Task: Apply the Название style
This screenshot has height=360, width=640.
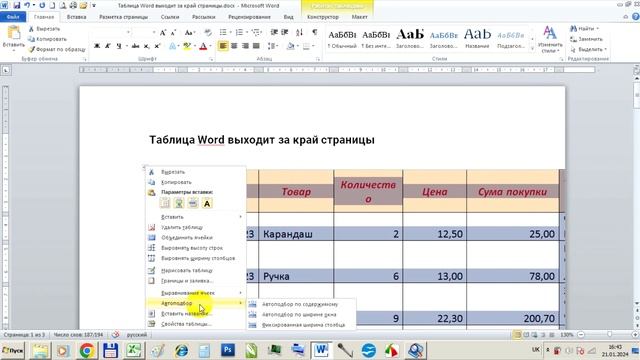Action: click(x=477, y=39)
